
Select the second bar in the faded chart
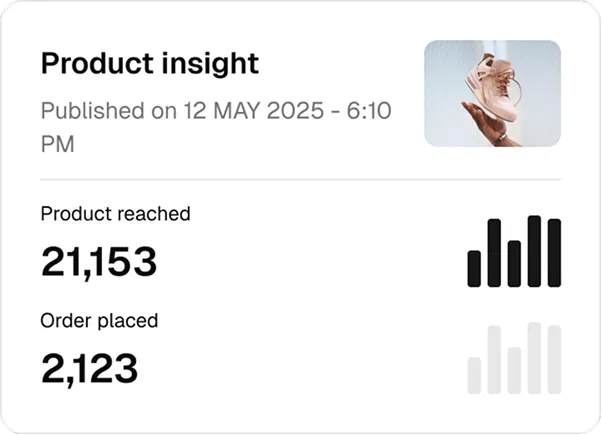494,360
